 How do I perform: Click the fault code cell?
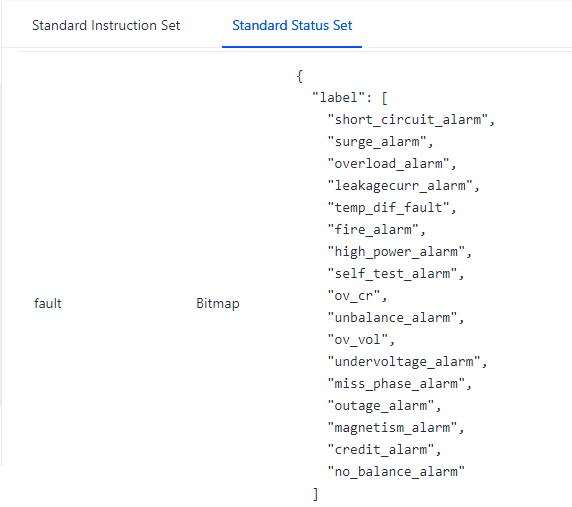coord(48,303)
